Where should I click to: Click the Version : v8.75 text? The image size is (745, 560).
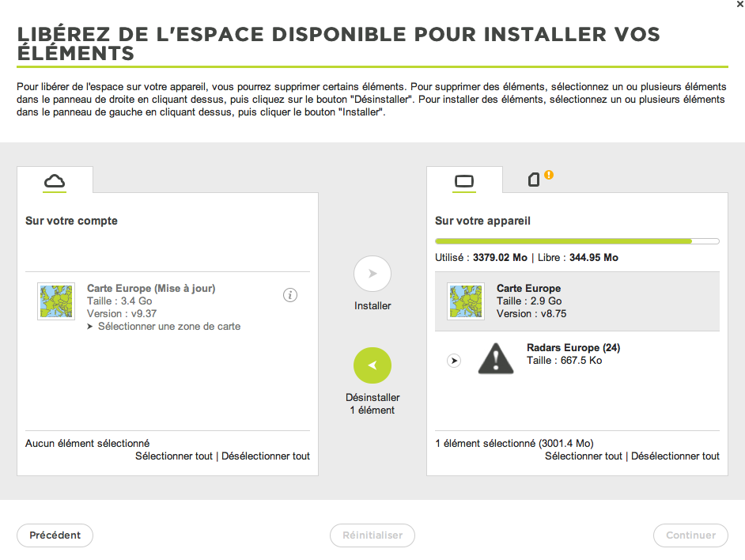(x=531, y=314)
